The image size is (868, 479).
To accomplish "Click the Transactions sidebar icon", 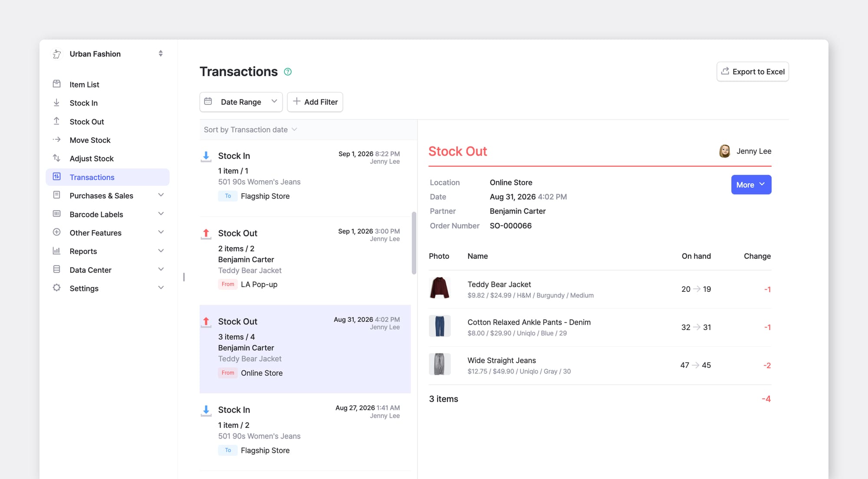I will click(x=57, y=177).
